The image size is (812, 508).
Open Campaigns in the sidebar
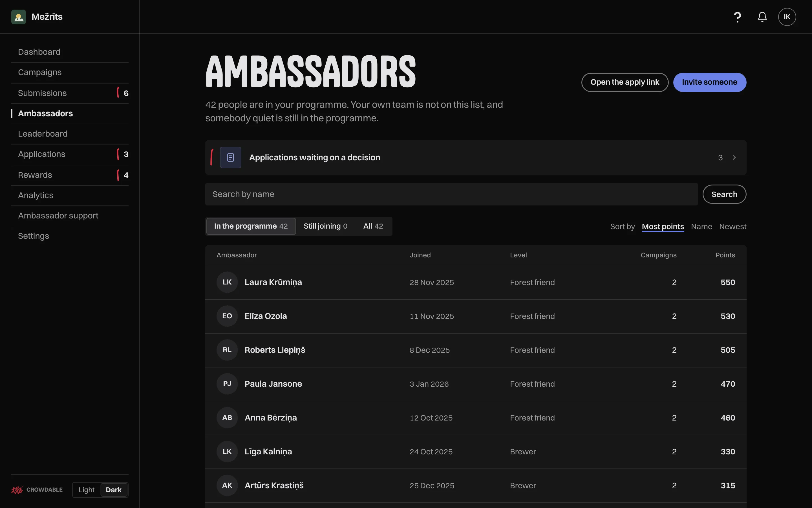[x=70, y=73]
